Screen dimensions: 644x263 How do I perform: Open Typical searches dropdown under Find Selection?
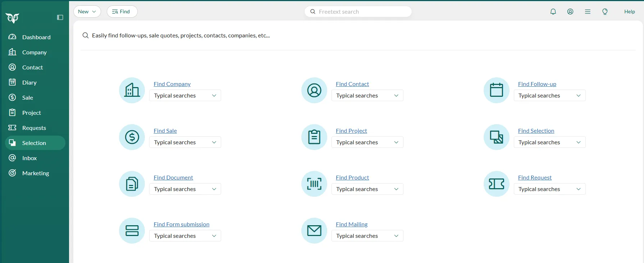(549, 142)
